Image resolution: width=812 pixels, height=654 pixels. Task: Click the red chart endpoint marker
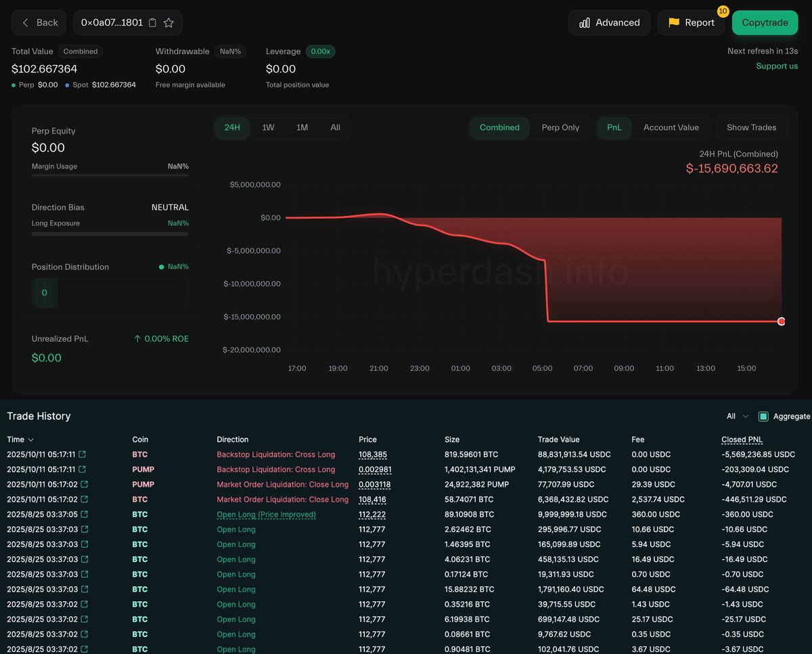782,322
